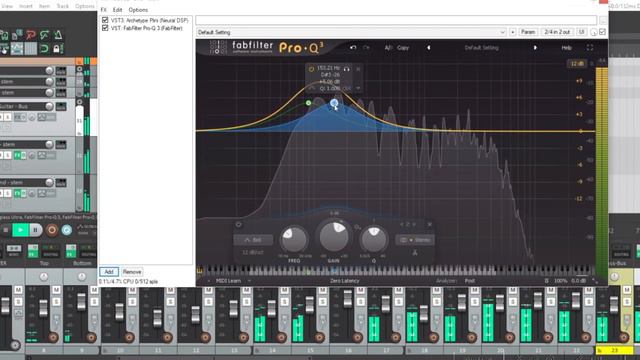Click piano keyboard display icon
This screenshot has height=360, width=640.
pos(200,271)
